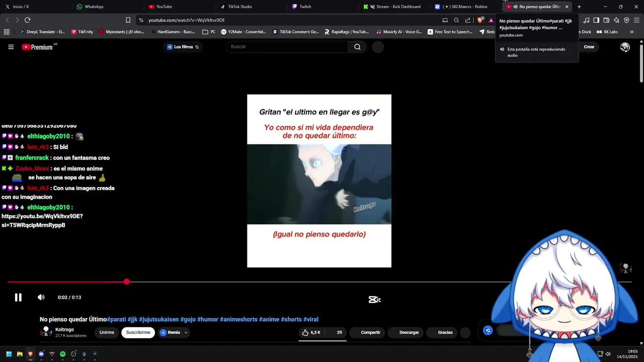Switch to the Stream - Kick Dashboard tab

[x=396, y=7]
